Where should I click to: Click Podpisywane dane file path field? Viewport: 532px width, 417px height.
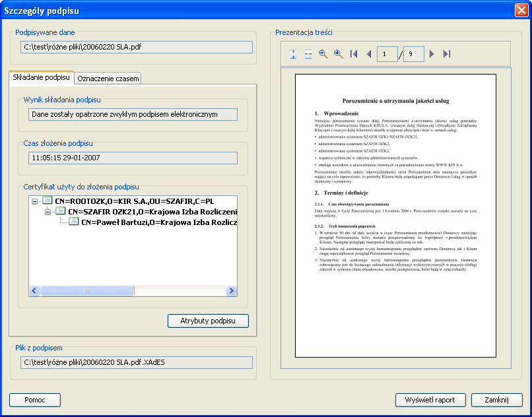(137, 47)
